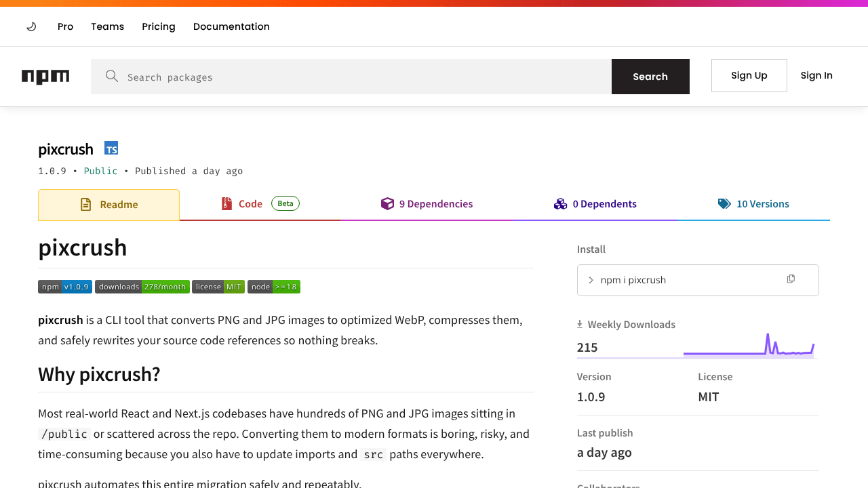Open the Sign In link

click(x=816, y=75)
